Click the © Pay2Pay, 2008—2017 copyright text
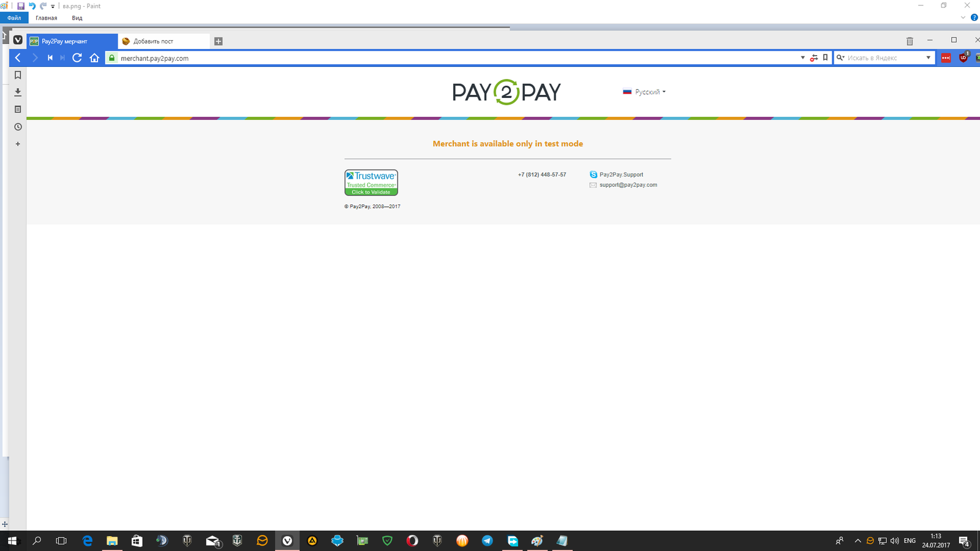The image size is (980, 551). click(x=372, y=206)
